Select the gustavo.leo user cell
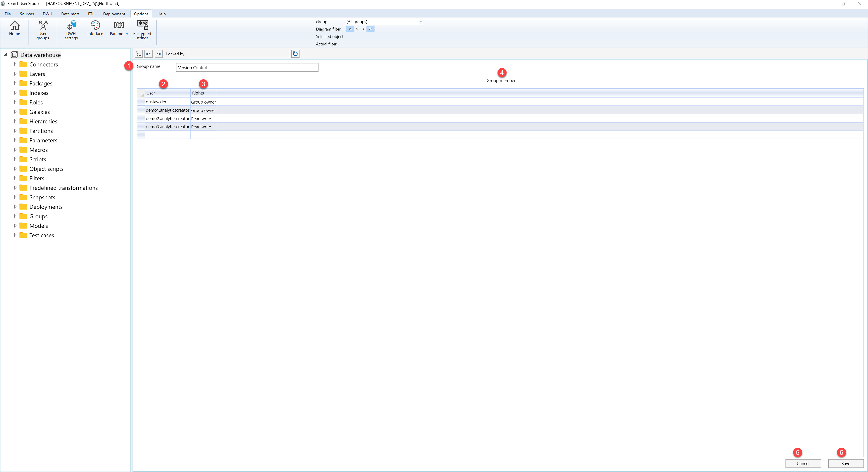This screenshot has height=472, width=868. coord(168,102)
